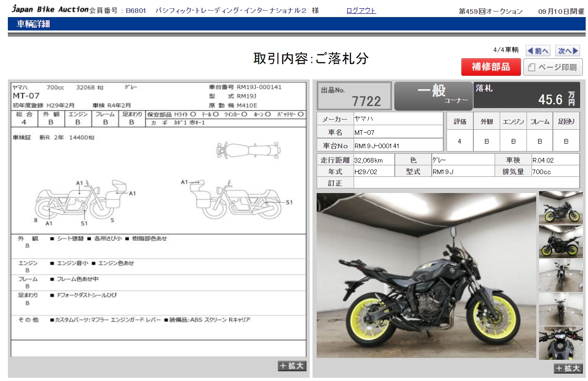Click the 評価 score 4 cell

point(459,141)
